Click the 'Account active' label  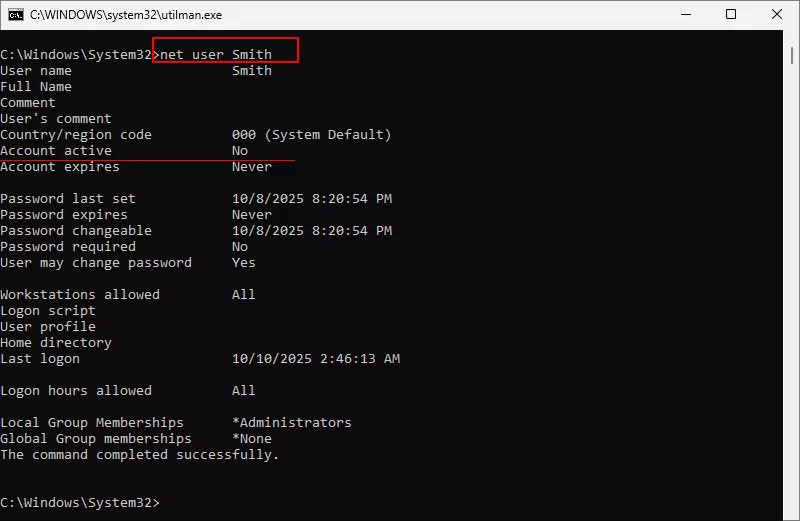click(x=56, y=151)
